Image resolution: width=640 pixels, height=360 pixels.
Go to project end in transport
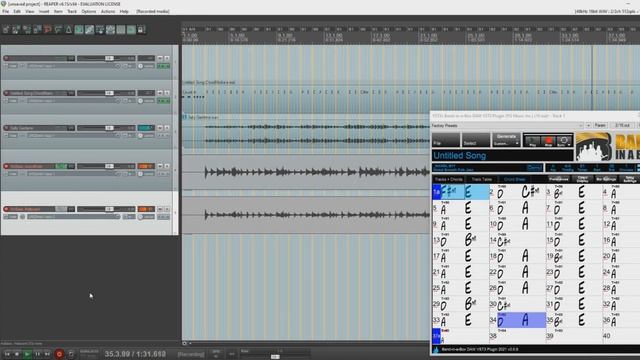pyautogui.click(x=47, y=354)
